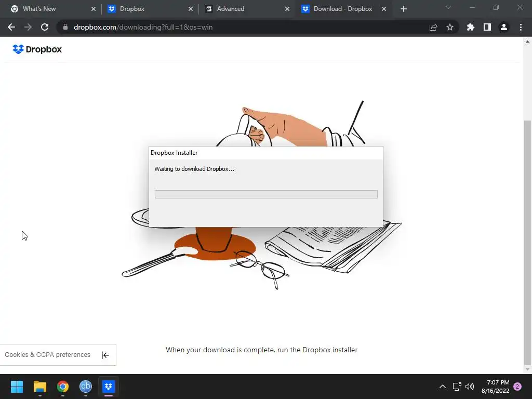Screen dimensions: 532x399
Task: Click the Dropbox Installer title bar
Action: pyautogui.click(x=266, y=153)
